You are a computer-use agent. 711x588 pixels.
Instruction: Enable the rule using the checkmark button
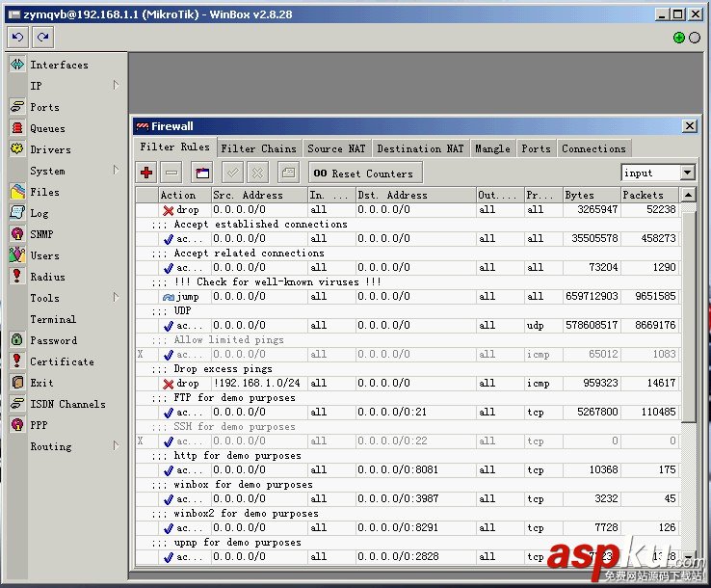233,173
